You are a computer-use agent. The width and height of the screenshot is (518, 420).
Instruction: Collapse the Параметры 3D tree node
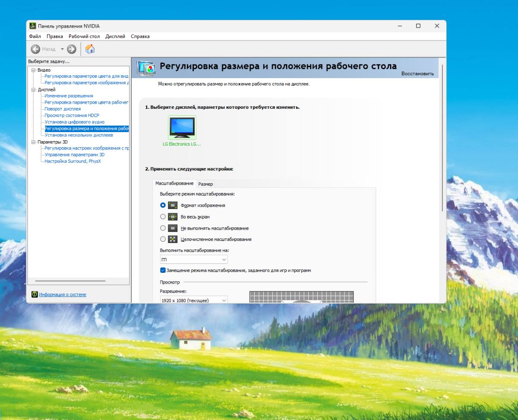pyautogui.click(x=33, y=142)
